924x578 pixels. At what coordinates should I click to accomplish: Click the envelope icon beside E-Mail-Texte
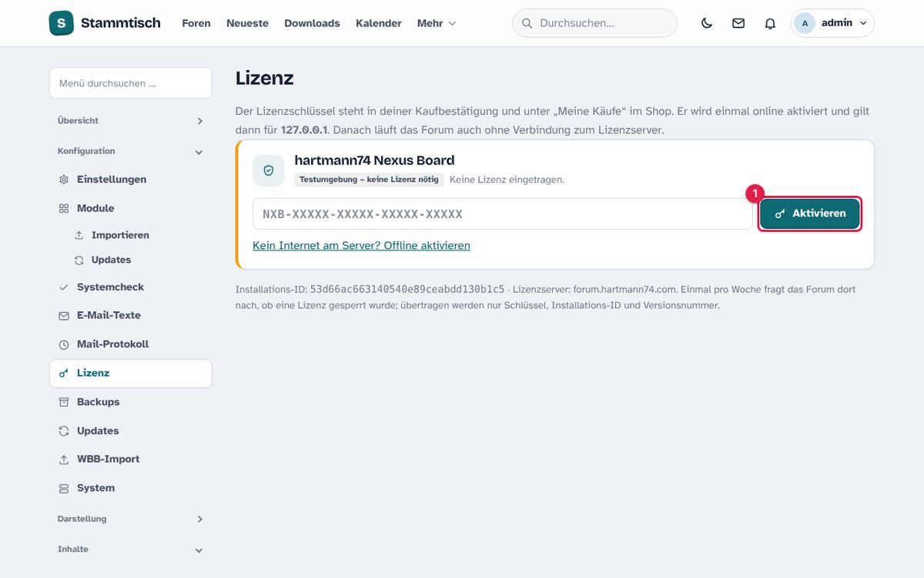(64, 315)
